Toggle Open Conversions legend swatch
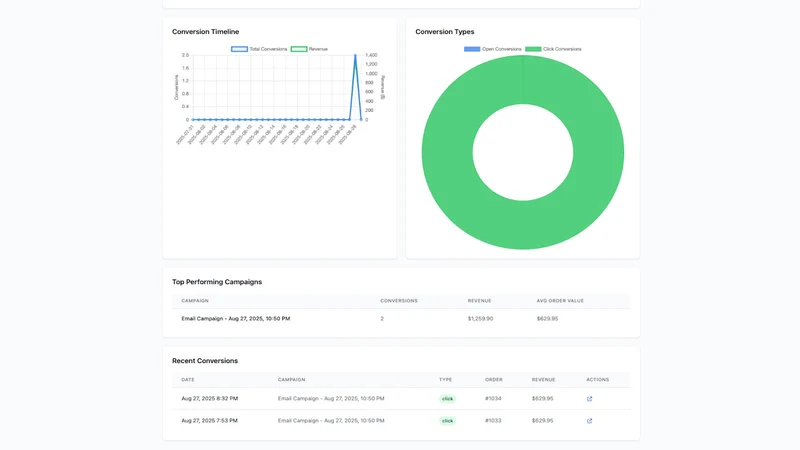This screenshot has height=450, width=800. (472, 49)
